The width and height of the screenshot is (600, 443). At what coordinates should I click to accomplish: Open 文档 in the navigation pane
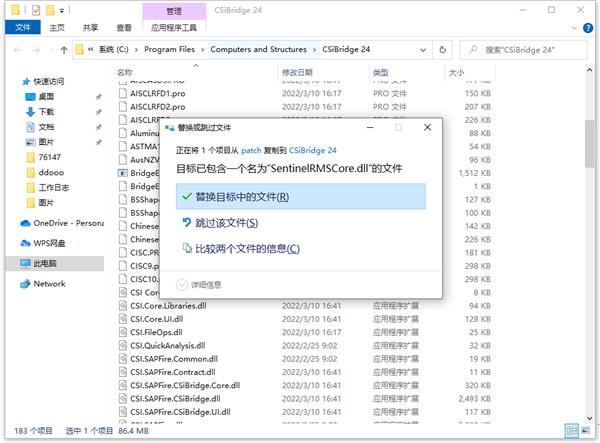pyautogui.click(x=46, y=127)
